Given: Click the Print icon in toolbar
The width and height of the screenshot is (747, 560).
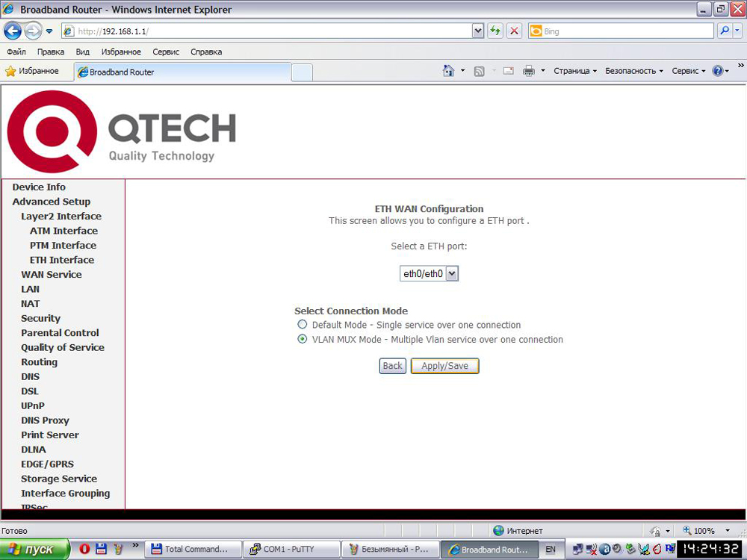Looking at the screenshot, I should coord(528,71).
